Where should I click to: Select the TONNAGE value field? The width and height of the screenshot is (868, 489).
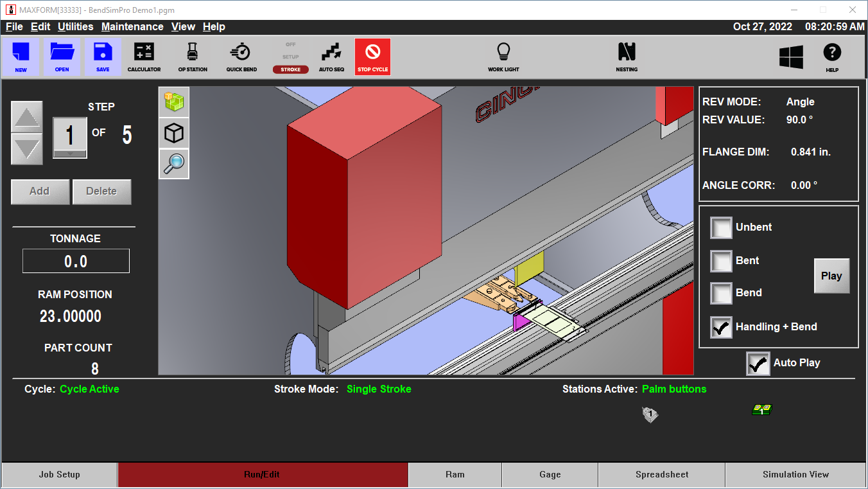[x=76, y=262]
